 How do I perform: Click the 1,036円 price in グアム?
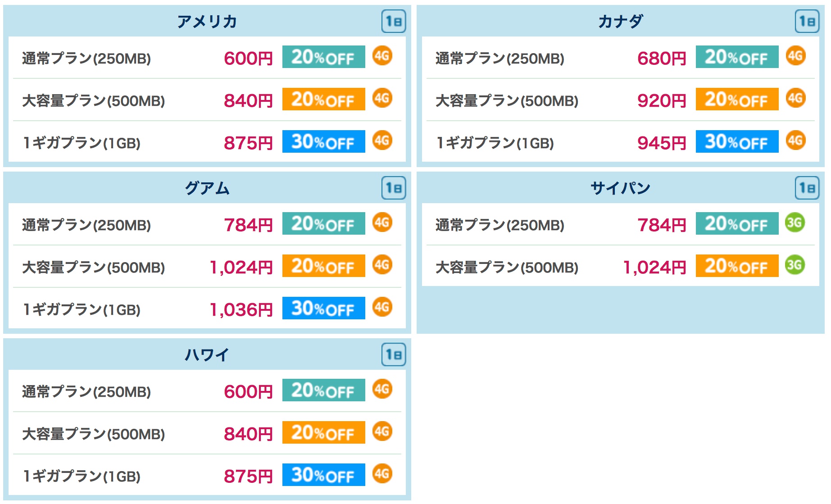pos(241,310)
